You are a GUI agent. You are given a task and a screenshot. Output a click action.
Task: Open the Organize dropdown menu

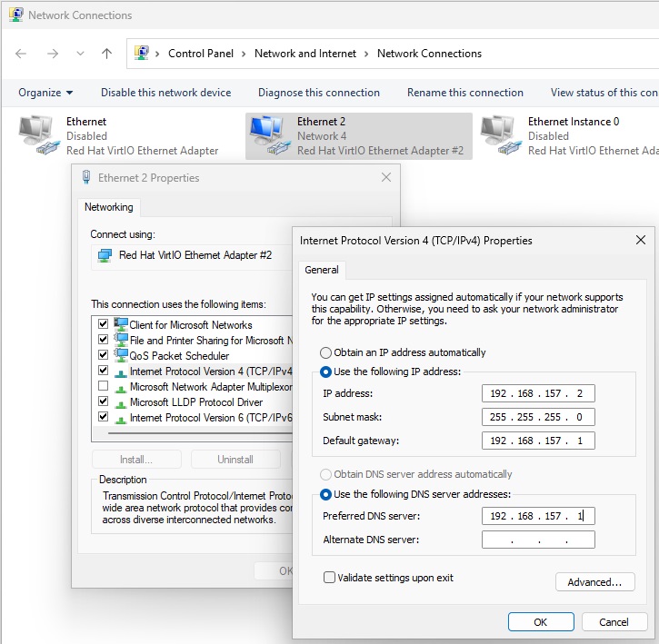pyautogui.click(x=45, y=93)
